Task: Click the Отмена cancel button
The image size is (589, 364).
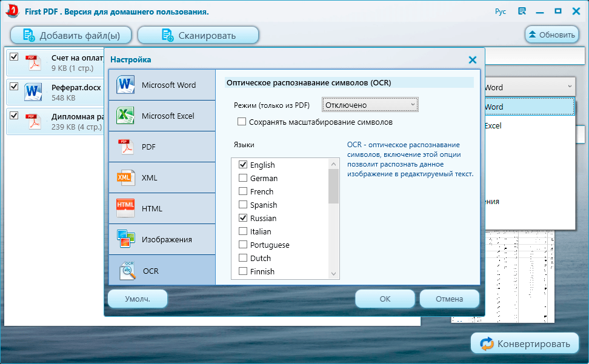Action: tap(449, 299)
